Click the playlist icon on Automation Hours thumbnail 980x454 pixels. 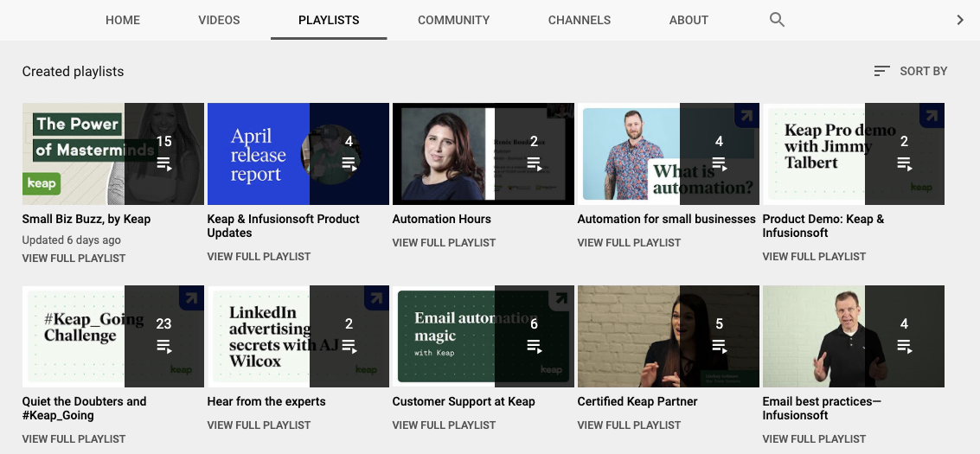point(534,163)
